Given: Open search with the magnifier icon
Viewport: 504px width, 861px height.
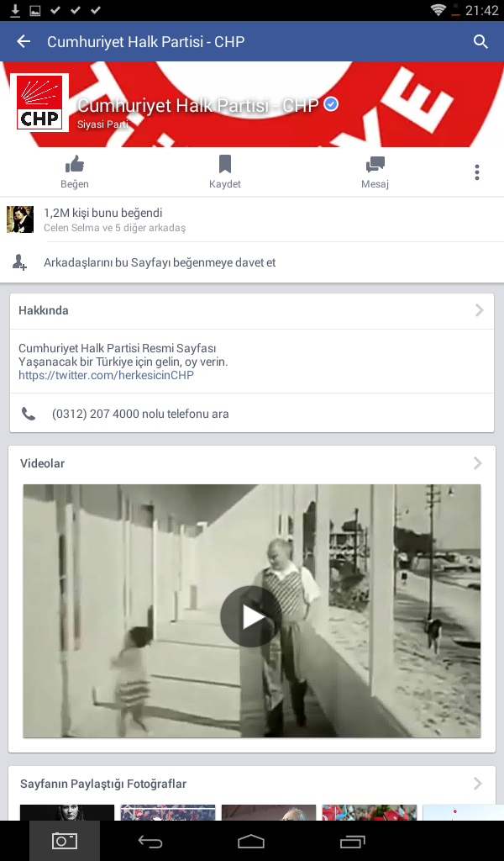Looking at the screenshot, I should point(481,42).
